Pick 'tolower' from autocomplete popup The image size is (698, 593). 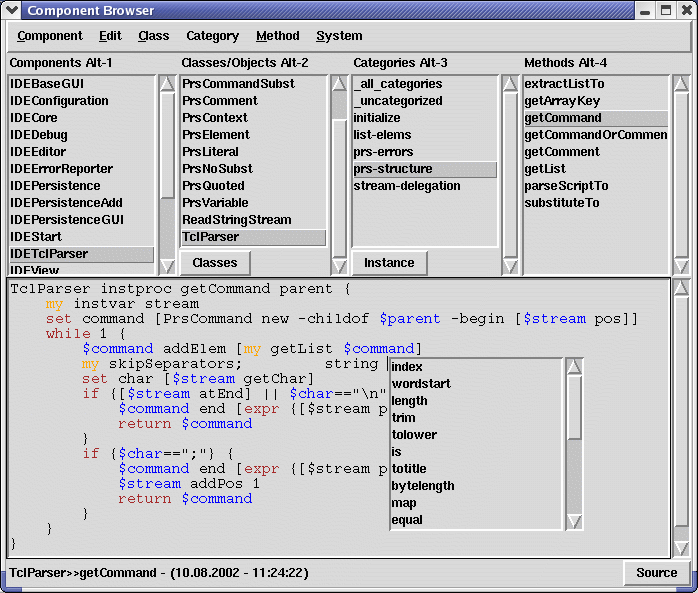[414, 435]
